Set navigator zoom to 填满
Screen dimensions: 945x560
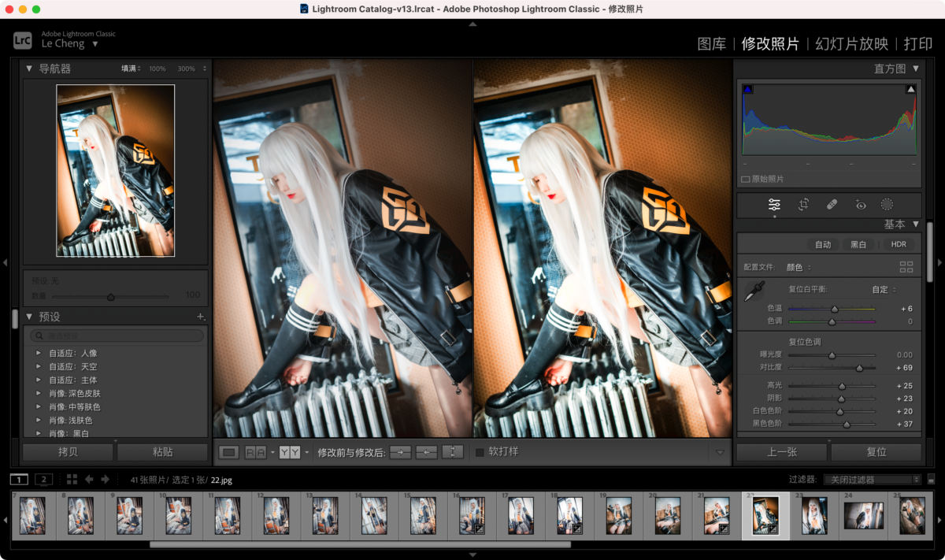130,69
